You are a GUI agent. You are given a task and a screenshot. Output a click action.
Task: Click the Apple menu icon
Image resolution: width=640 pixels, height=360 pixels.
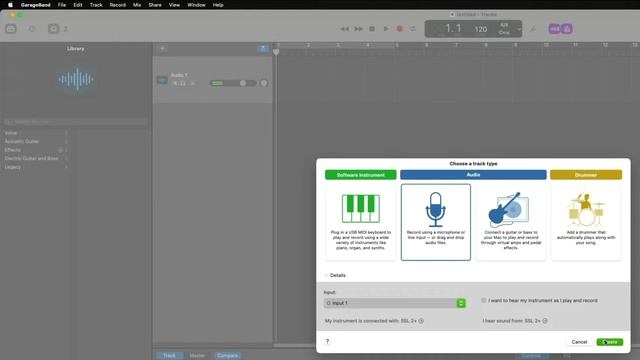pos(10,5)
